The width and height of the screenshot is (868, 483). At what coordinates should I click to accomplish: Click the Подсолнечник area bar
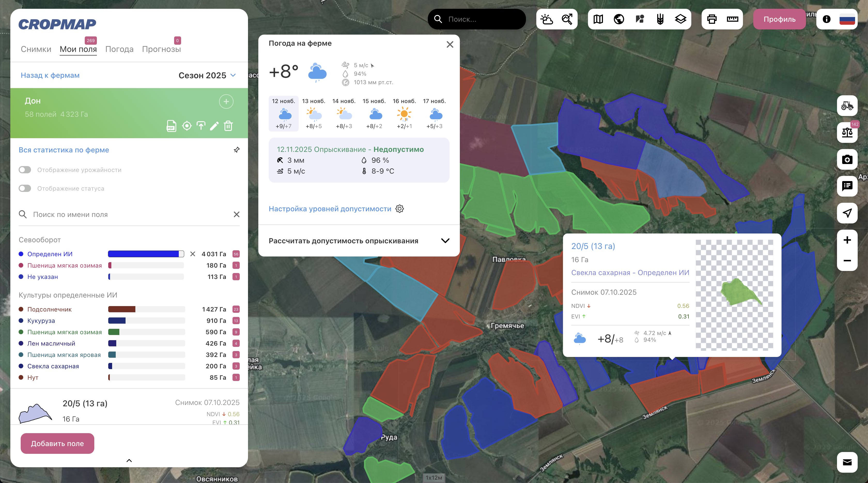coord(146,309)
